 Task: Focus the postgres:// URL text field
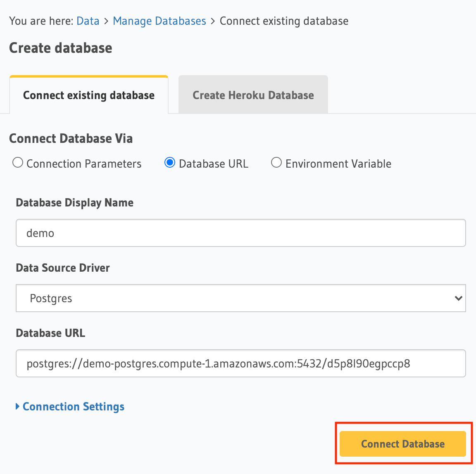click(240, 364)
